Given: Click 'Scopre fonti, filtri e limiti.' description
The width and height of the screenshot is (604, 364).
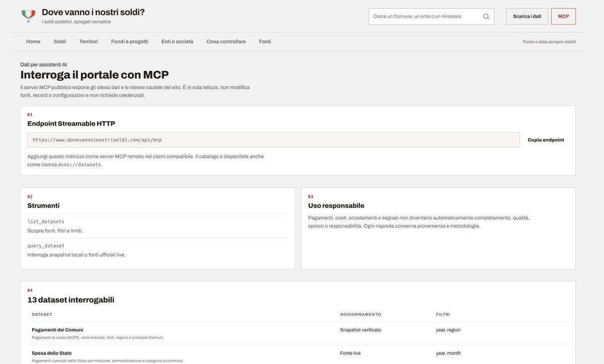Looking at the screenshot, I should (x=55, y=231).
